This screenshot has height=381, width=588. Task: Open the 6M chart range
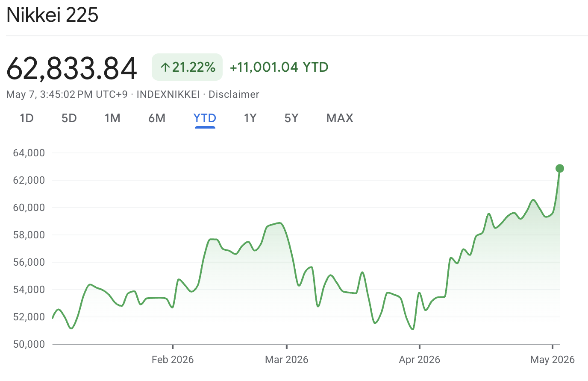click(x=157, y=118)
